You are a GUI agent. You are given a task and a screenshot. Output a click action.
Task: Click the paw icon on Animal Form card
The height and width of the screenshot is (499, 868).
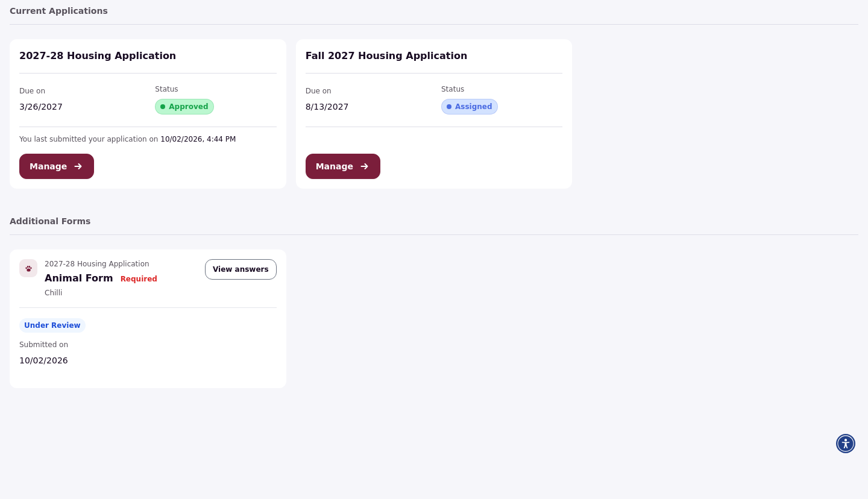[x=28, y=268]
